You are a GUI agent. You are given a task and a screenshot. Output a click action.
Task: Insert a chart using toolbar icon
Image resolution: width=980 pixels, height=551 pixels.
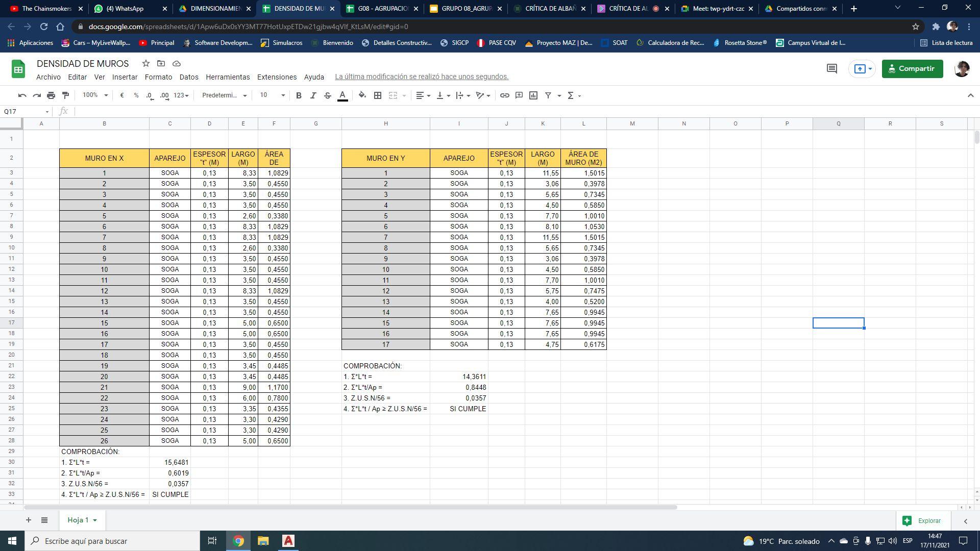pyautogui.click(x=533, y=95)
